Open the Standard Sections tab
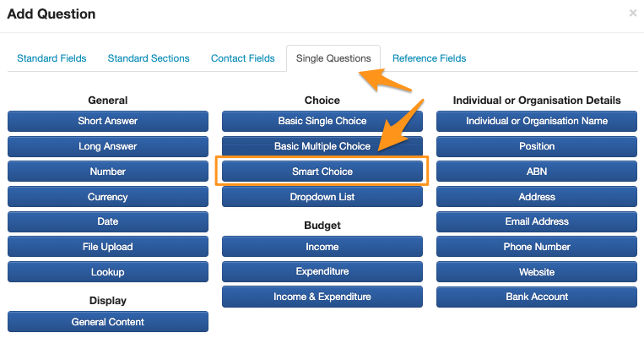Image resolution: width=644 pixels, height=338 pixels. click(x=149, y=58)
